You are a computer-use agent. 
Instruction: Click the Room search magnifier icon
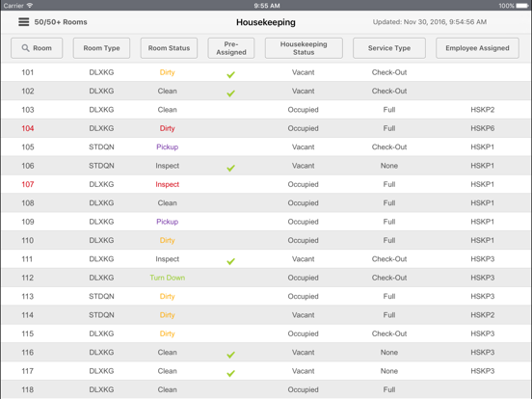tap(25, 48)
